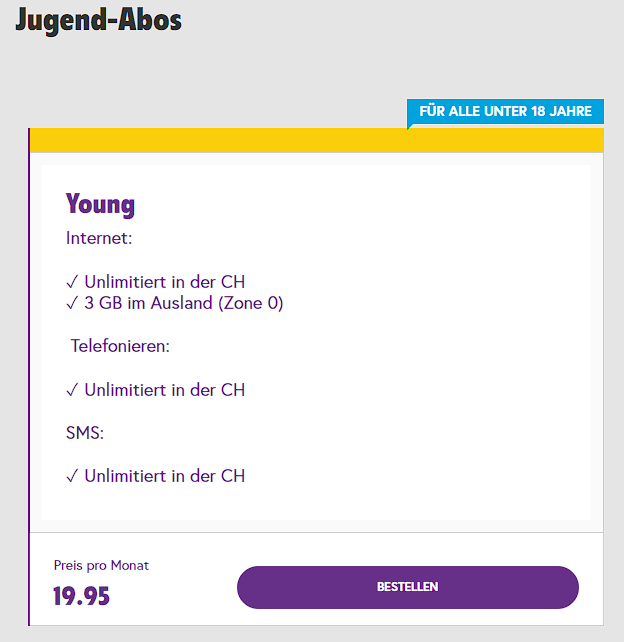
Task: Select the Young plan title
Action: click(100, 205)
